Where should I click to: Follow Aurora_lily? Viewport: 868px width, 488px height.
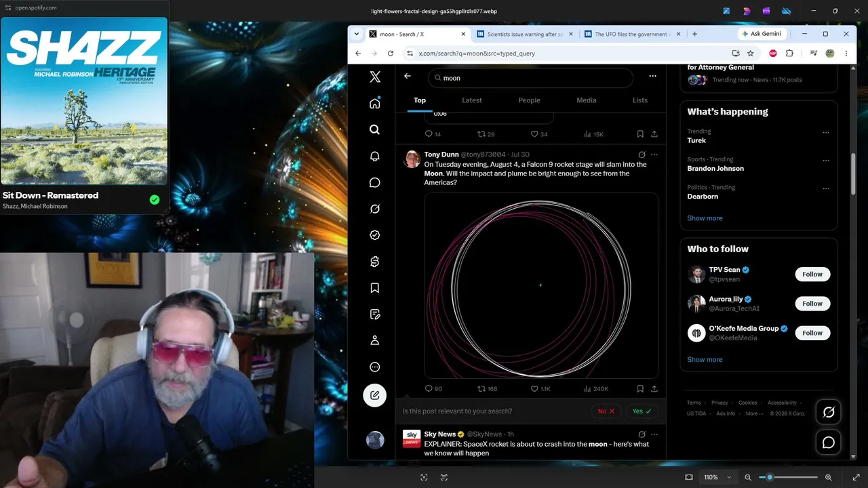812,304
